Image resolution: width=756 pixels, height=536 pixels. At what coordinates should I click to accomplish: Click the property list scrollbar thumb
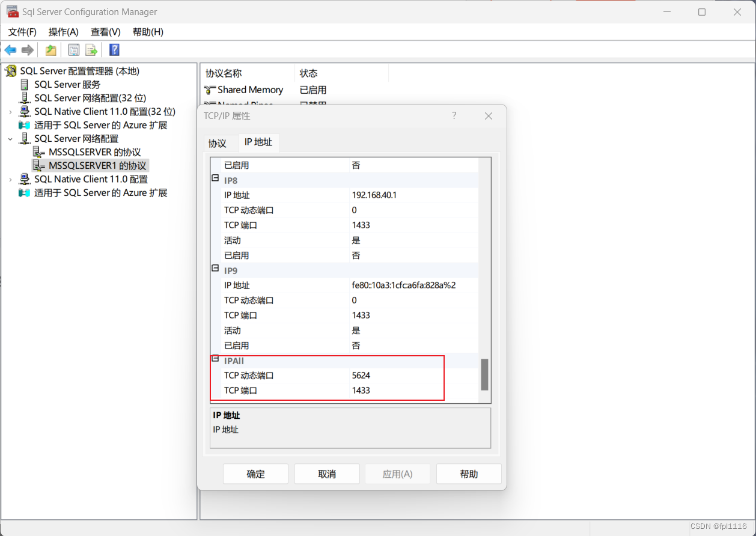tap(484, 375)
